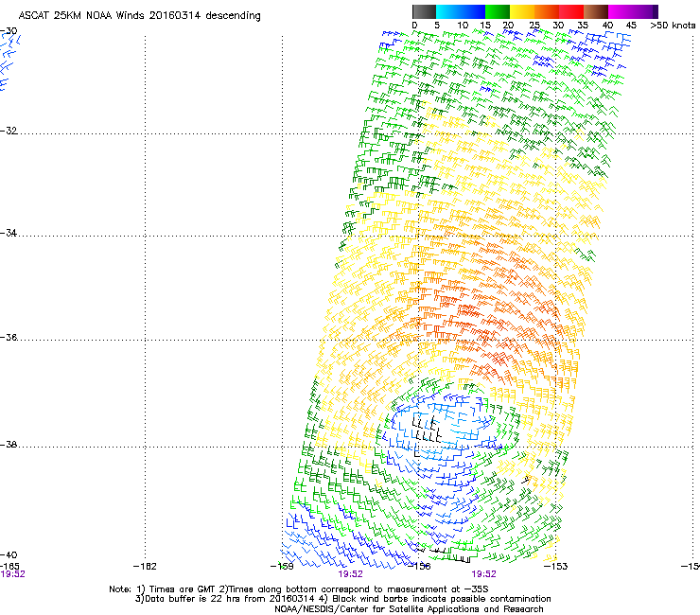
Task: Click the note line beginning 'Note: 1) Times are GMT'
Action: click(x=299, y=589)
